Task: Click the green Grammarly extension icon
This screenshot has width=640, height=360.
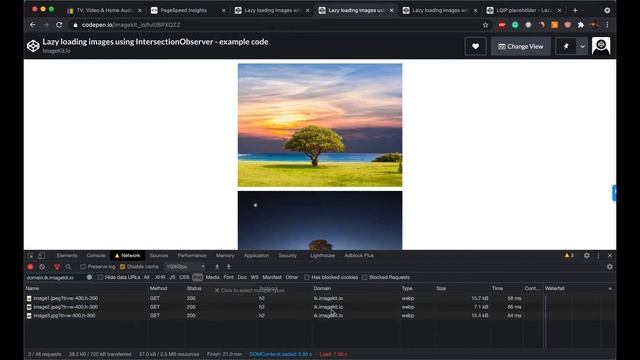Action: pos(515,25)
